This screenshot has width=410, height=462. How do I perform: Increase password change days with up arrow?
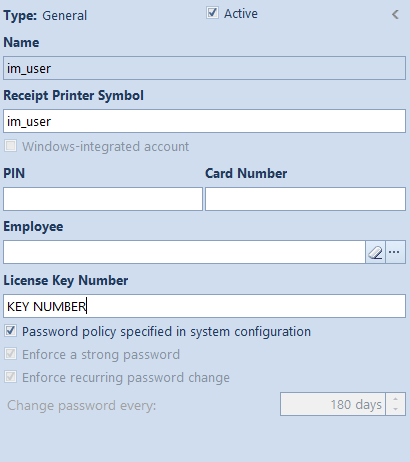click(x=395, y=399)
